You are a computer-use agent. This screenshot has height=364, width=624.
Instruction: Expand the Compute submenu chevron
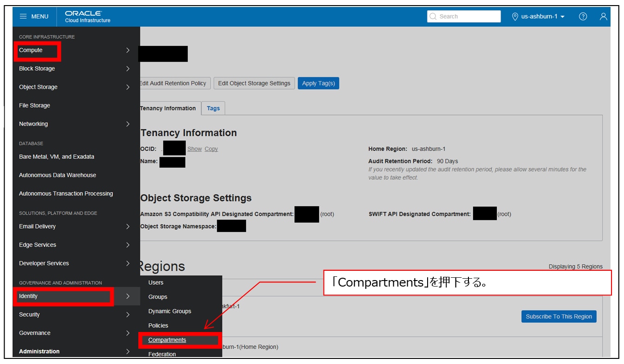pos(128,50)
